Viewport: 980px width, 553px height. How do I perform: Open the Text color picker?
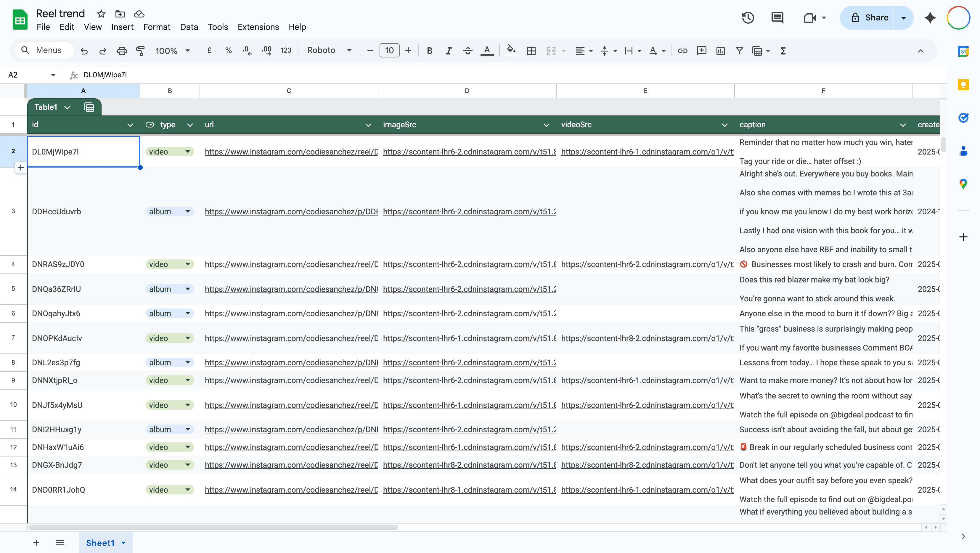coord(487,51)
